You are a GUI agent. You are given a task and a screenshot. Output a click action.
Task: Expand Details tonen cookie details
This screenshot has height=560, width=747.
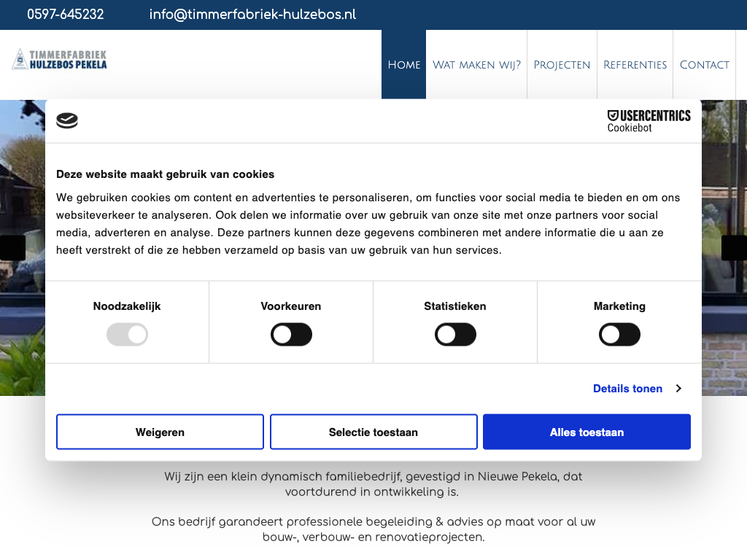[x=627, y=389]
